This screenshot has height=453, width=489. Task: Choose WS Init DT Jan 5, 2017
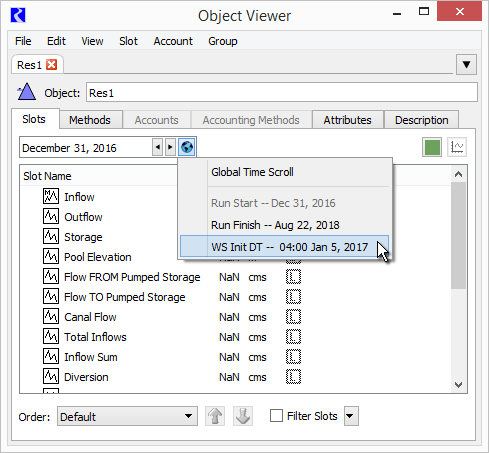pyautogui.click(x=284, y=247)
